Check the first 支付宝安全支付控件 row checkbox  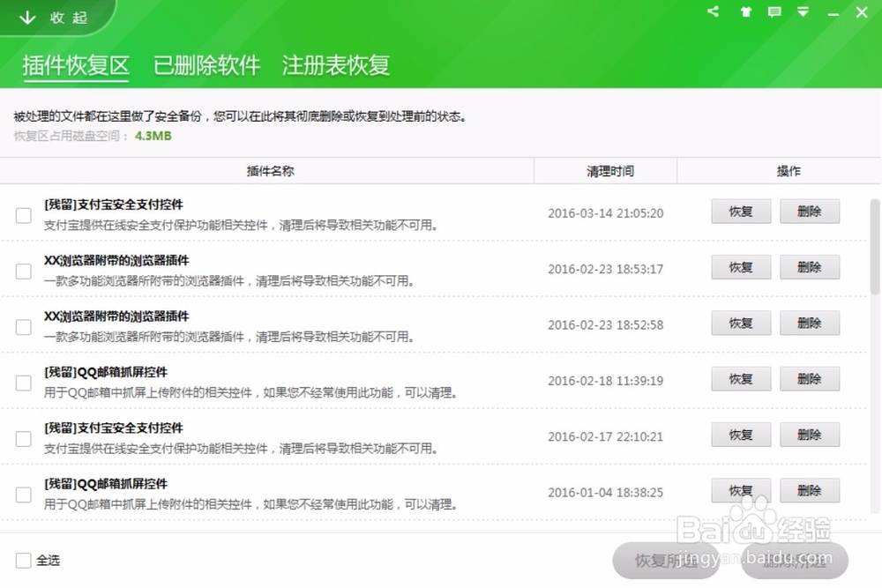[x=23, y=213]
